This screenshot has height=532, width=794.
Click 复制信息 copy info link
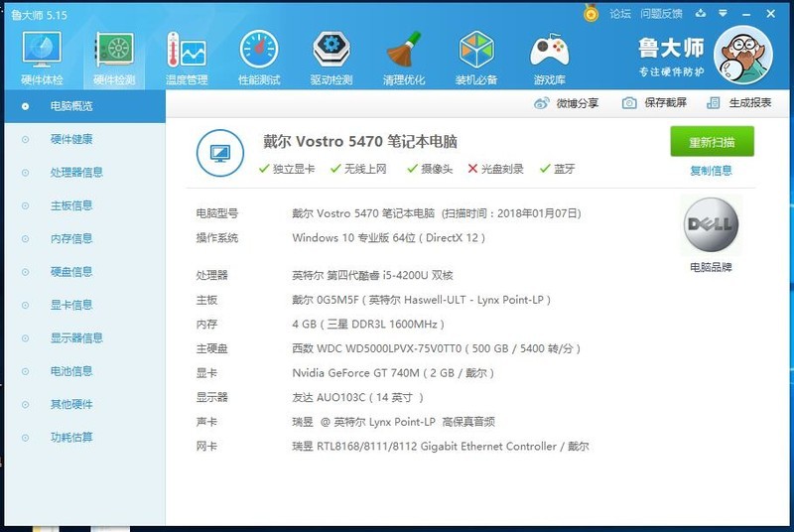[711, 171]
